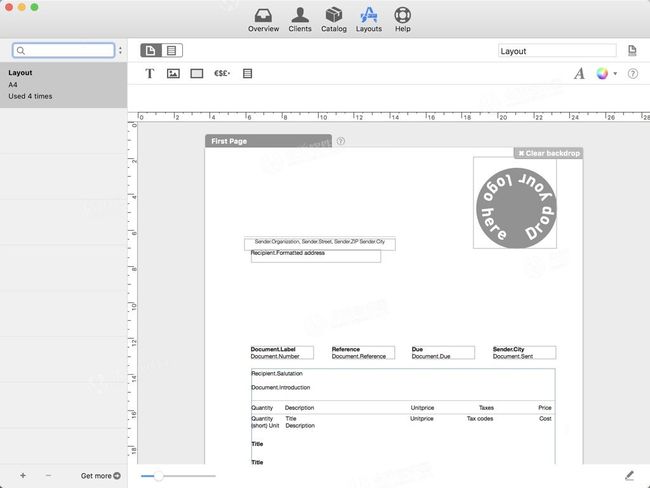Select the Reference field box
Screen dimensions: 650x488
click(363, 353)
